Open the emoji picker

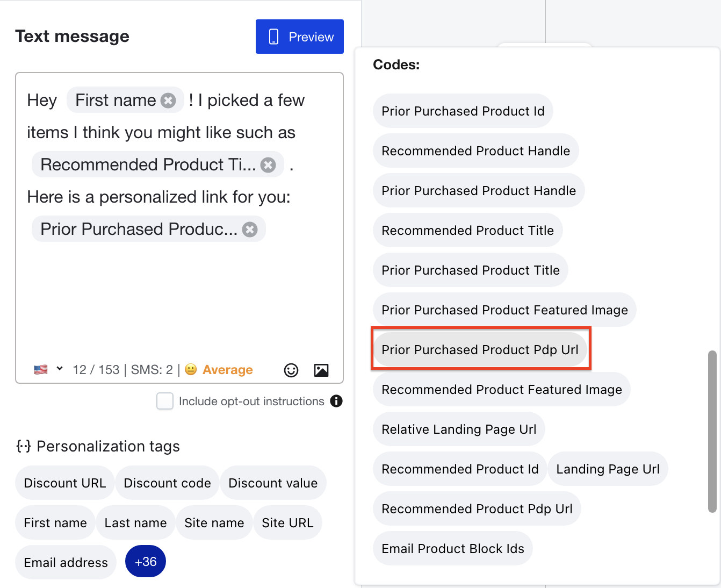click(x=291, y=370)
